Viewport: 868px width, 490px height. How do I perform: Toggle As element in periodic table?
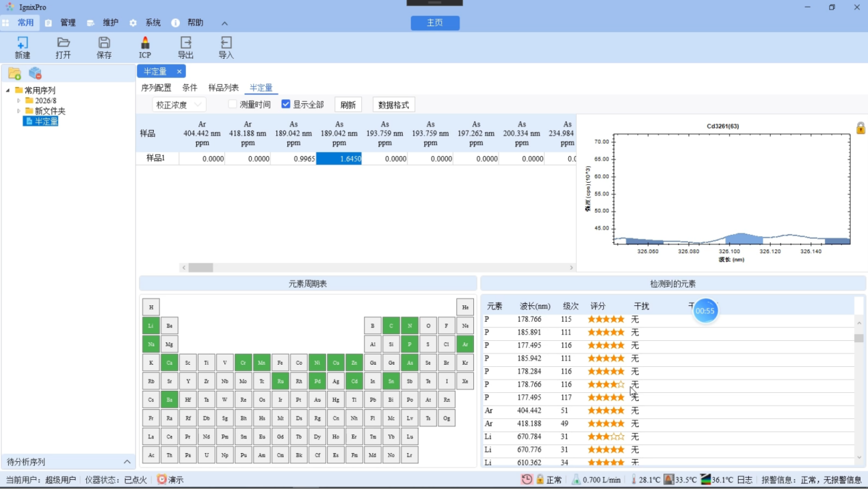coord(410,363)
